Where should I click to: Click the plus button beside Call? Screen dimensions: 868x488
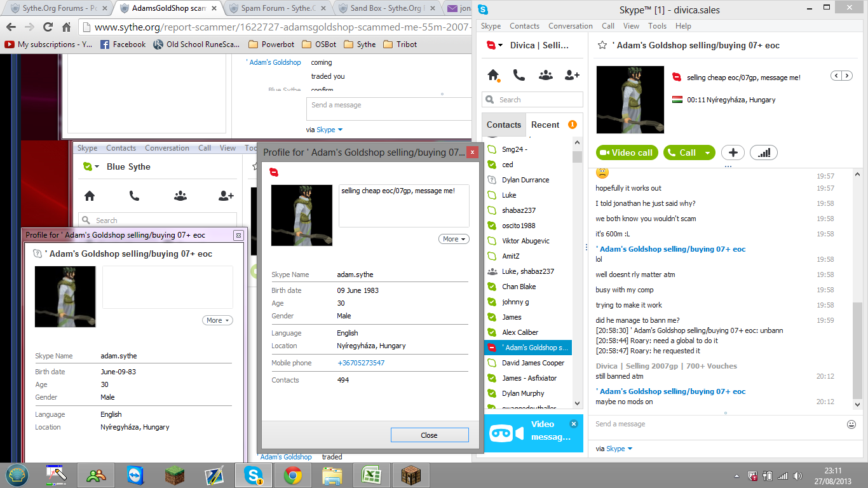pos(733,152)
